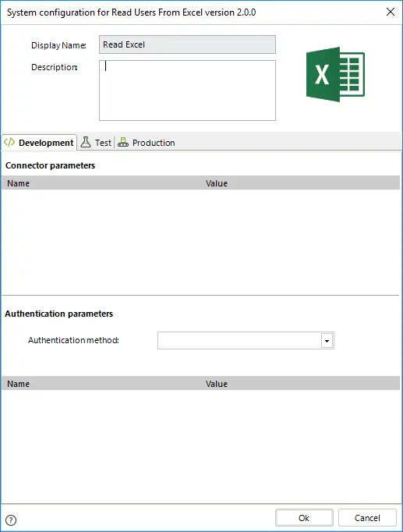Dismiss dialog with Cancel button
The image size is (403, 532).
click(x=367, y=518)
